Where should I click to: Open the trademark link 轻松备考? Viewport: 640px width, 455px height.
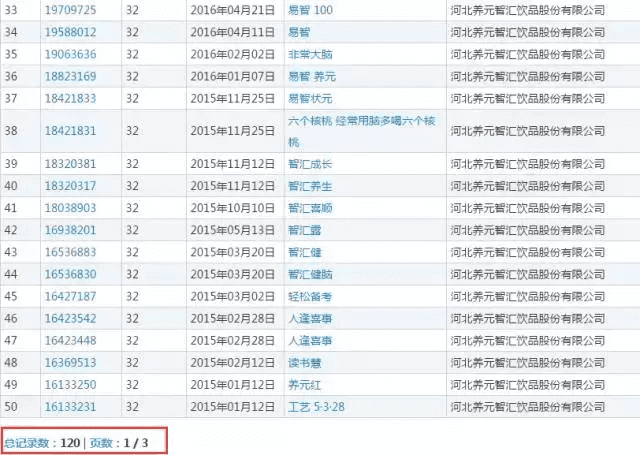pos(310,296)
